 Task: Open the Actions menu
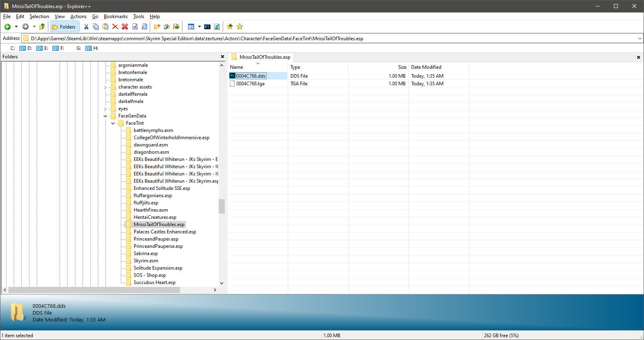79,16
